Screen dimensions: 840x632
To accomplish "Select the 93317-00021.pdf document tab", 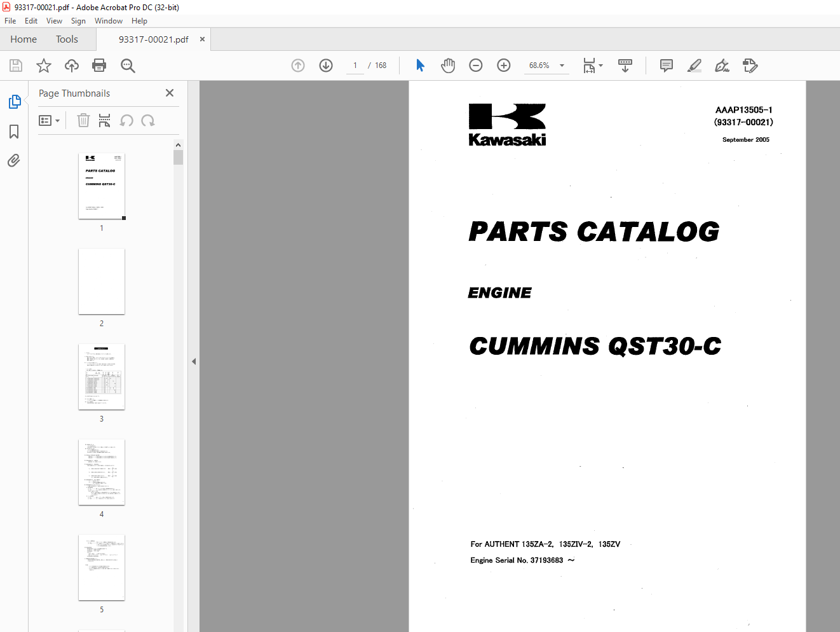I will pos(153,39).
